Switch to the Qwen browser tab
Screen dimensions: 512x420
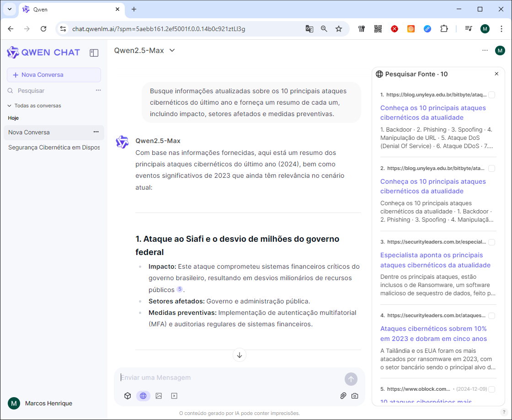click(x=71, y=10)
